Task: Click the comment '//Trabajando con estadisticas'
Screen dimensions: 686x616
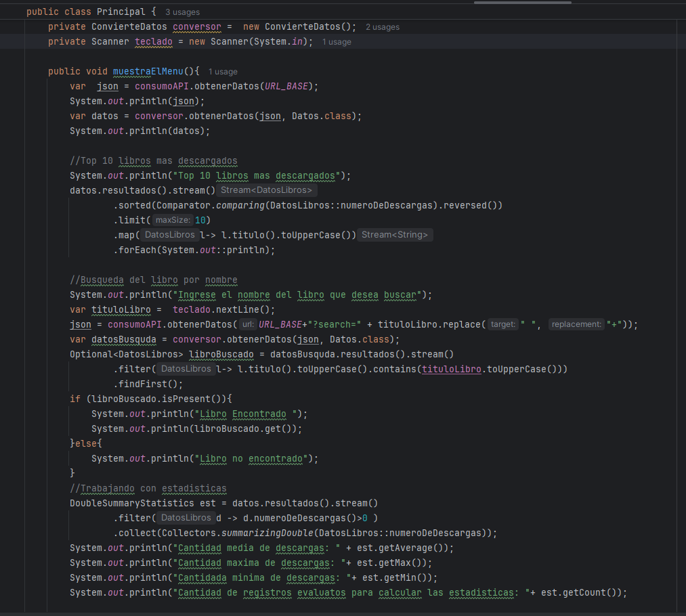Action: coord(148,488)
